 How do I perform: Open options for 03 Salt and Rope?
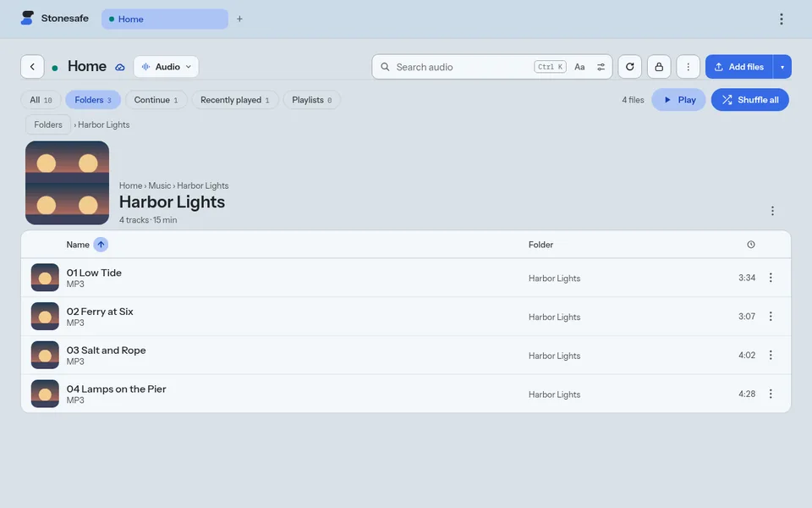[771, 355]
